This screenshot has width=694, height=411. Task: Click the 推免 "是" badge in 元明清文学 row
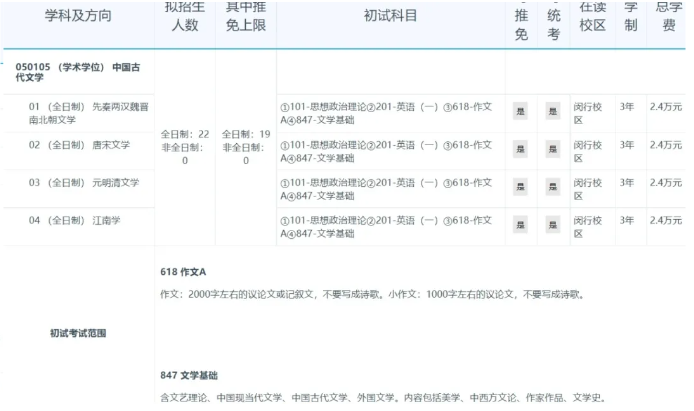point(520,187)
